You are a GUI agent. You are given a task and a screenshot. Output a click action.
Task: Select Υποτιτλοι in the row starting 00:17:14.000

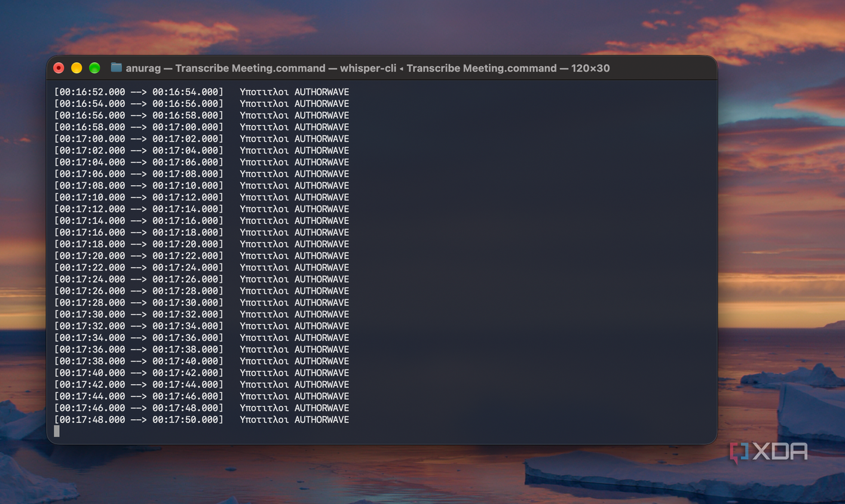tap(264, 221)
